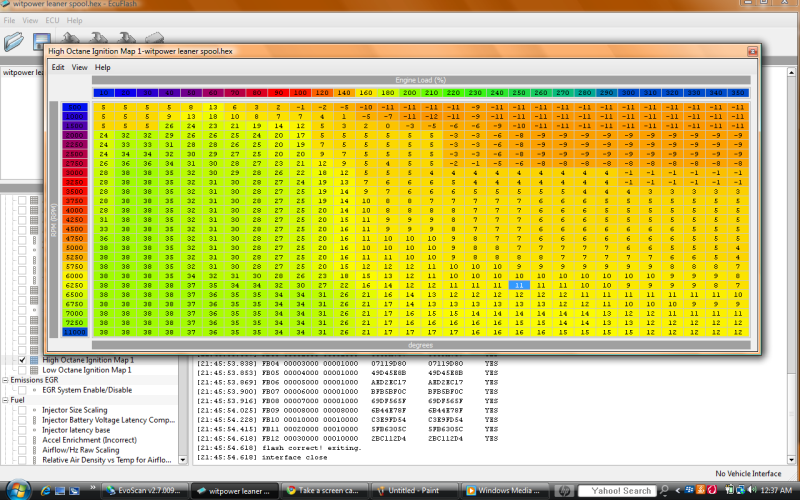
Task: Click the tree panel scroll-down arrow
Action: pyautogui.click(x=183, y=460)
